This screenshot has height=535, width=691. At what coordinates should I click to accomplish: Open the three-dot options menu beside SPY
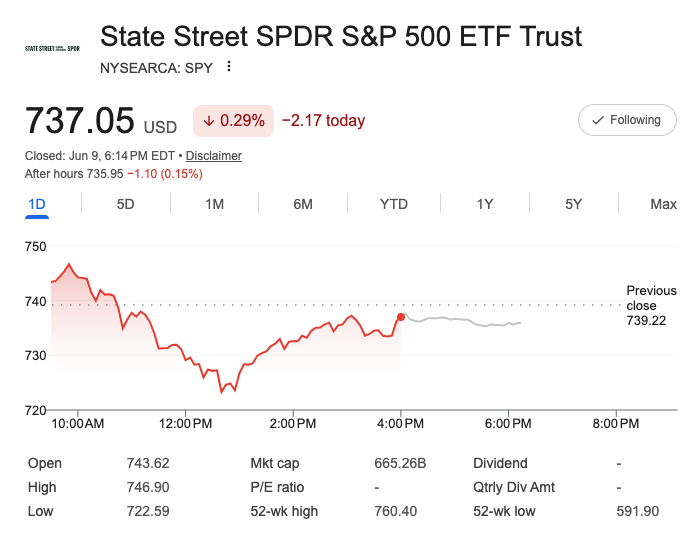[229, 67]
